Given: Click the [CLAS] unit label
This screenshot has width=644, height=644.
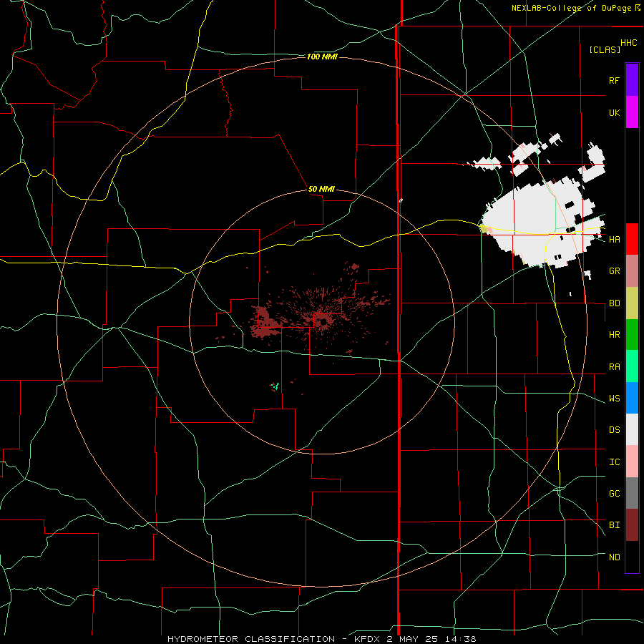Looking at the screenshot, I should coord(605,49).
